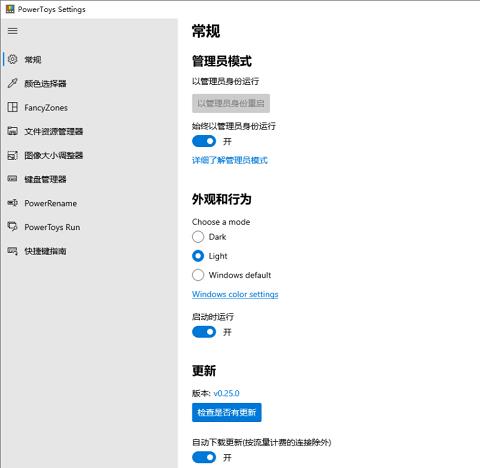Click the PowerRename sidebar icon
Viewport: 480px width, 468px height.
click(x=13, y=203)
